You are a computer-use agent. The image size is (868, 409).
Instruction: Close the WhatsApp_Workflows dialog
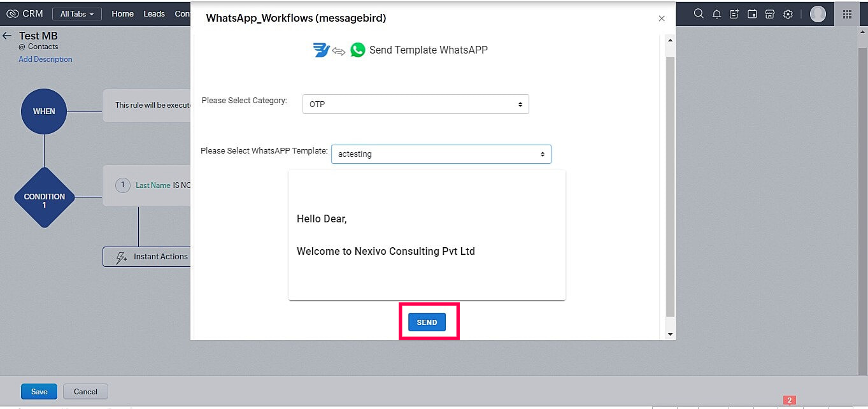point(662,18)
